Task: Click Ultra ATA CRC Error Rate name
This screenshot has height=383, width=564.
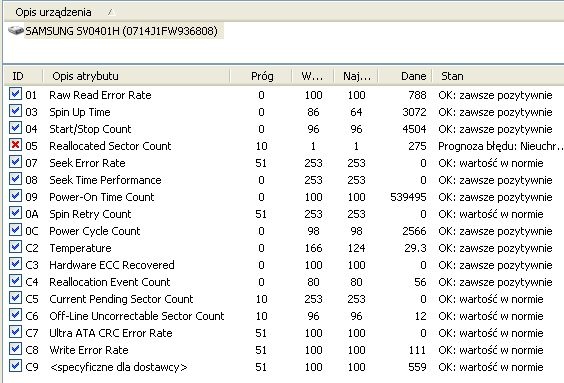Action: (x=110, y=333)
